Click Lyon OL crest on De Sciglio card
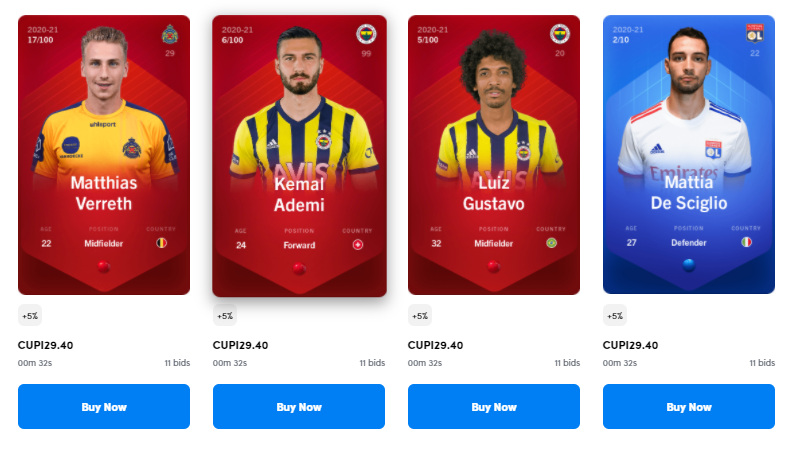This screenshot has height=449, width=790. point(755,33)
